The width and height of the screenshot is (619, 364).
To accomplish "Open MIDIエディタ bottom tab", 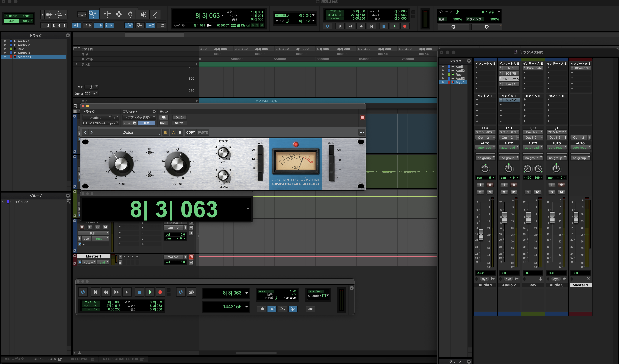I will tap(14, 359).
